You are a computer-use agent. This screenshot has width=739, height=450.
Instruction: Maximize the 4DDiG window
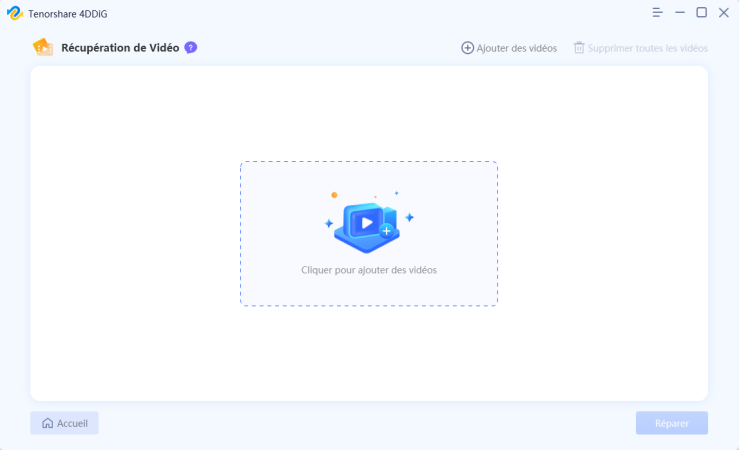click(x=701, y=13)
